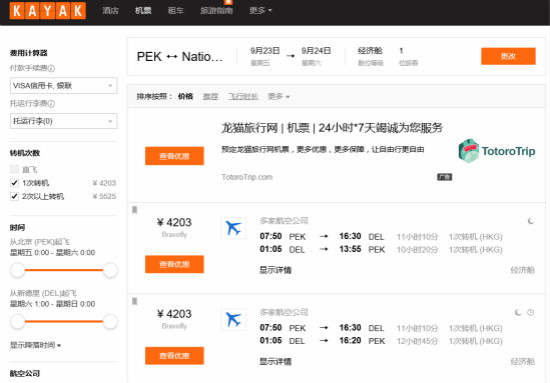Click right handle of Beijing departure time slider

110,270
